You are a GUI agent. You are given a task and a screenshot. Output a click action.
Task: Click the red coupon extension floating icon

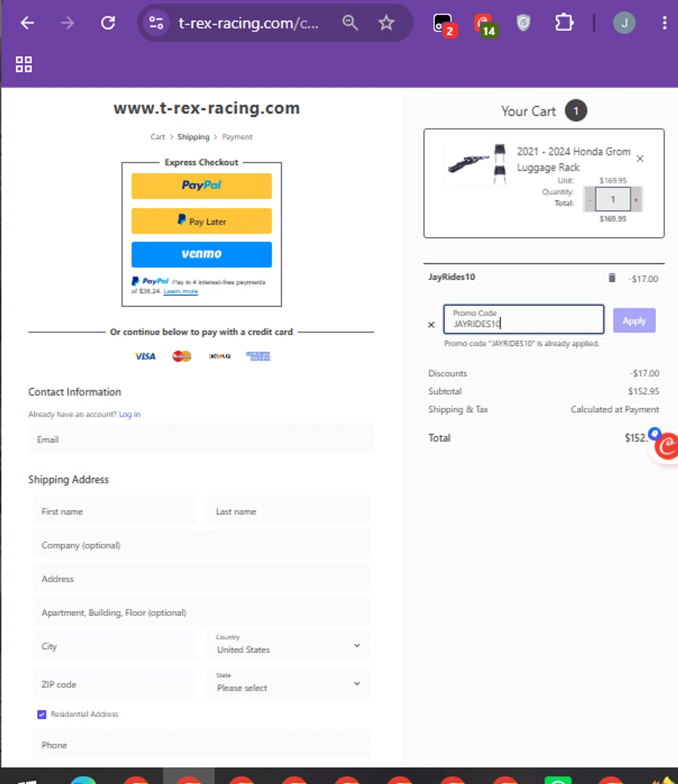point(665,446)
